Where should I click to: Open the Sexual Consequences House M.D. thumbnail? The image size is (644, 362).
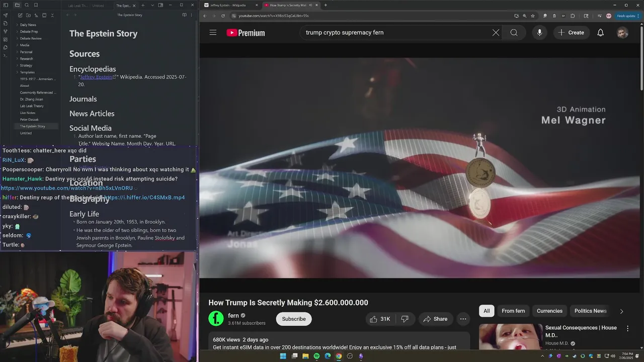[x=511, y=337]
